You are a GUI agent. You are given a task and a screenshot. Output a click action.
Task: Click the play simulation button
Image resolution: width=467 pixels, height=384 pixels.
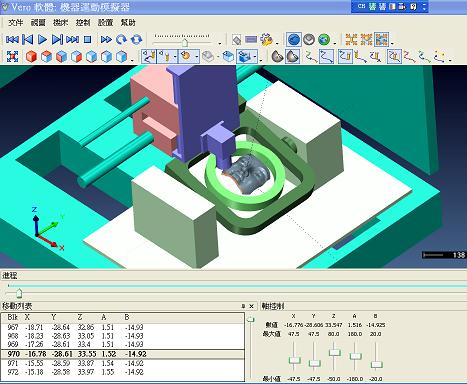tap(42, 40)
